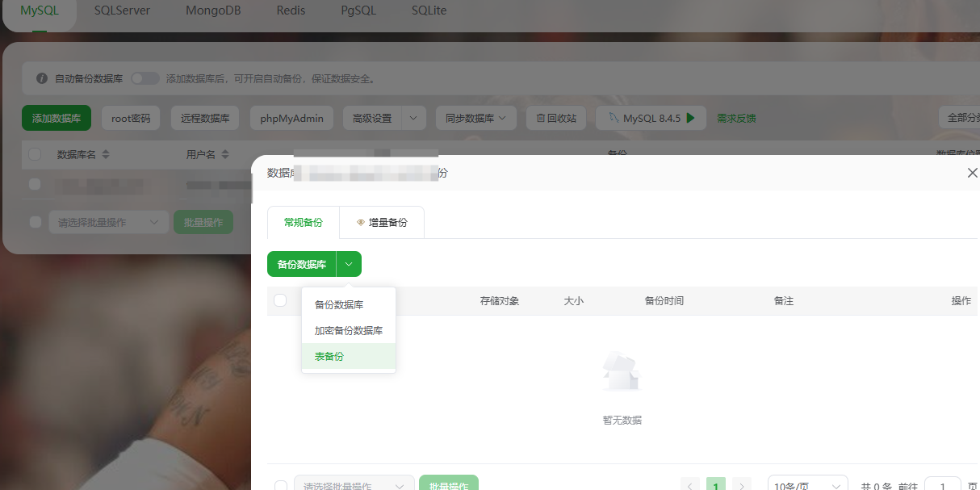Screen dimensions: 980x490
Task: Click the info icon beside 自动备份数据库
Action: pos(41,77)
